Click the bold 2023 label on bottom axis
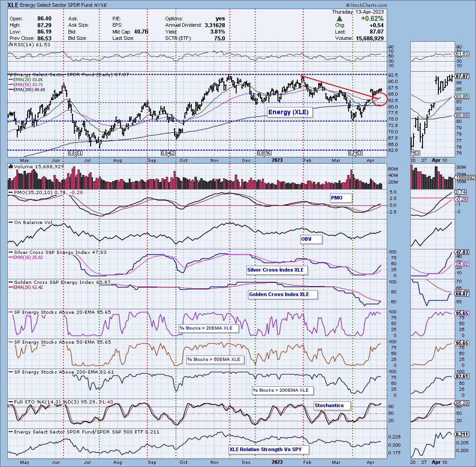Screen dimensions: 476x467 click(277, 462)
